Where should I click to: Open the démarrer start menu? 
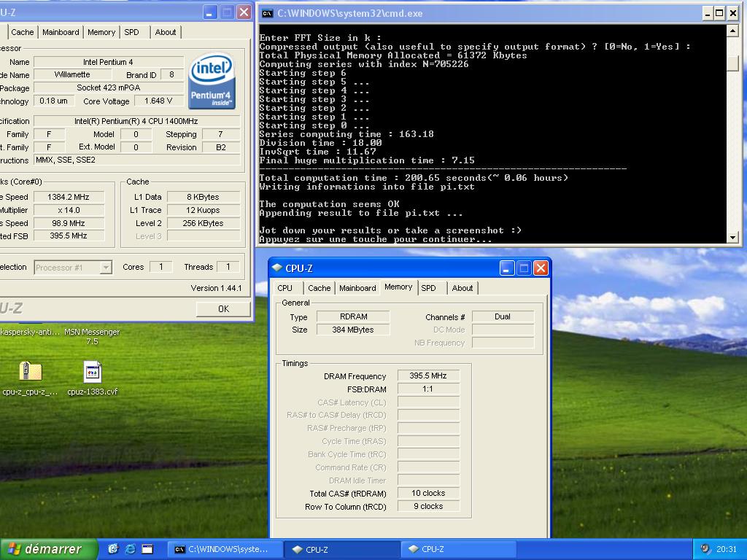point(49,549)
